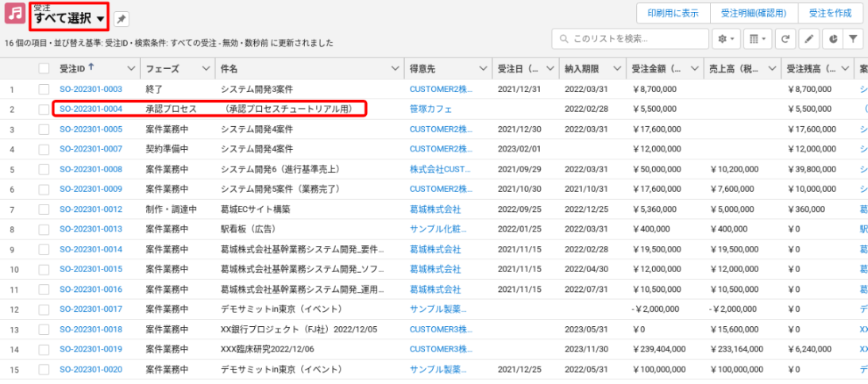The width and height of the screenshot is (868, 384).
Task: Open 葛城株式会社 customer in row SO-202301-0012
Action: pos(435,209)
